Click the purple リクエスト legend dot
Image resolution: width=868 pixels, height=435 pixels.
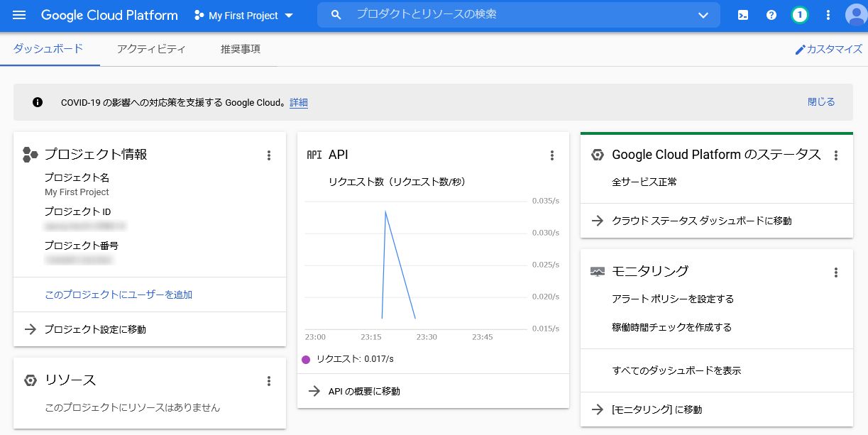tap(307, 359)
